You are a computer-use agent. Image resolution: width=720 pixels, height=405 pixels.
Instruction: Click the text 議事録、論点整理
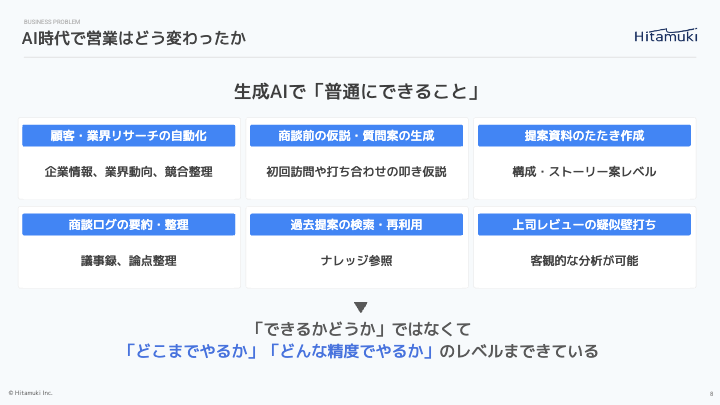pyautogui.click(x=129, y=261)
